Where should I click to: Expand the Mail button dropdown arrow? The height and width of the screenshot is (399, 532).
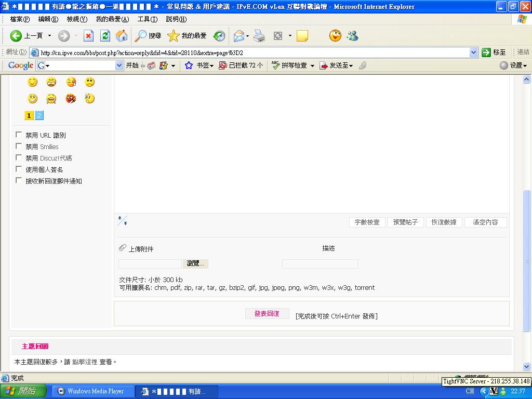click(248, 36)
